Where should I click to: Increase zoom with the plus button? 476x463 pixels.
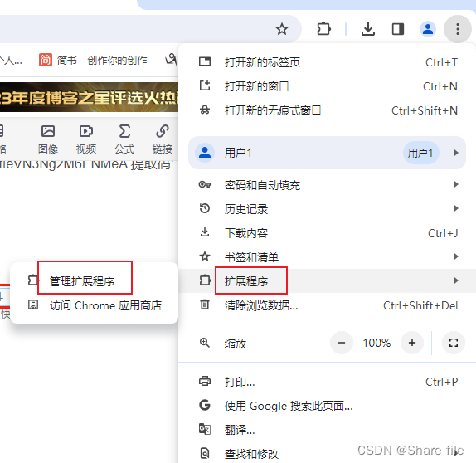pyautogui.click(x=412, y=343)
